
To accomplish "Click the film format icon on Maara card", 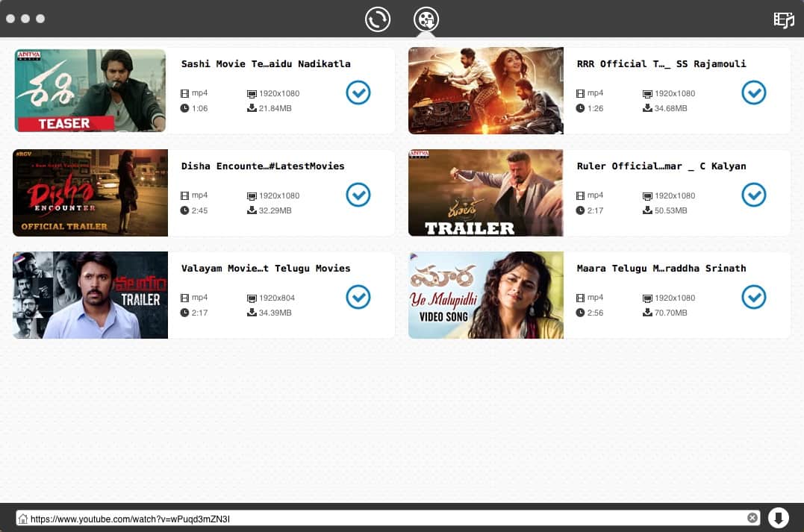I will tap(580, 297).
